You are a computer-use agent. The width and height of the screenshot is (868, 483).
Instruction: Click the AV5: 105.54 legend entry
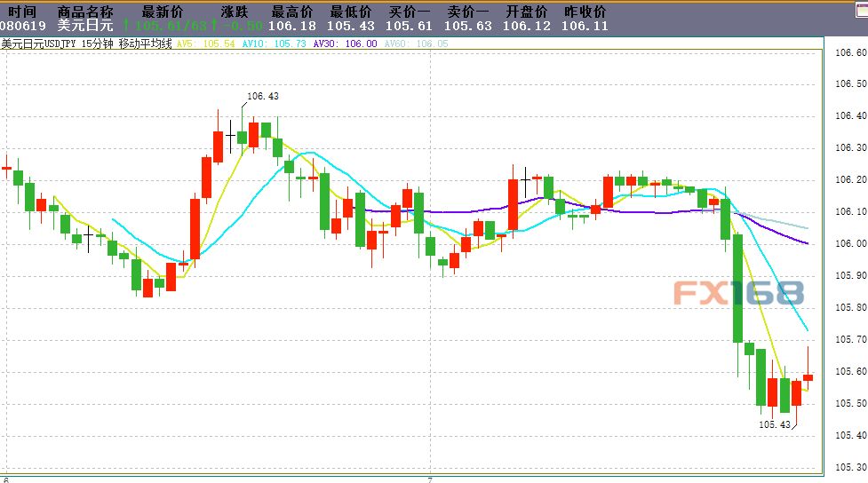coord(206,44)
